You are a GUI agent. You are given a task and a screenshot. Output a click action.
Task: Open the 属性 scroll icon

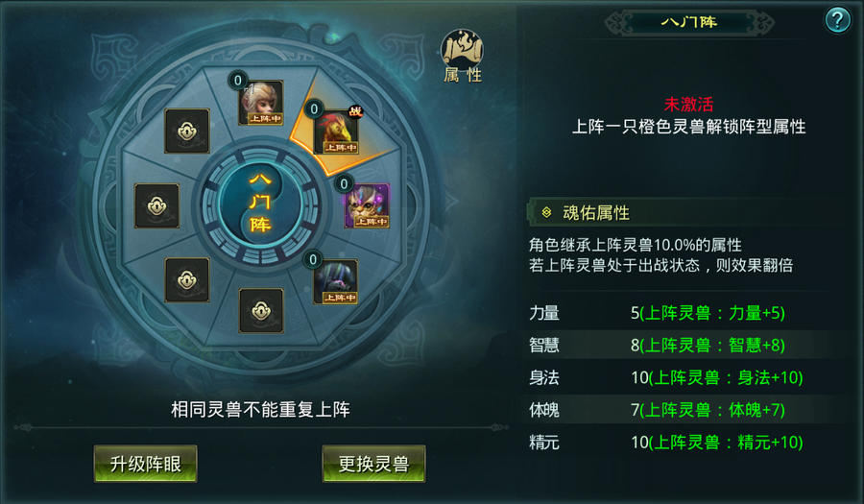click(463, 56)
